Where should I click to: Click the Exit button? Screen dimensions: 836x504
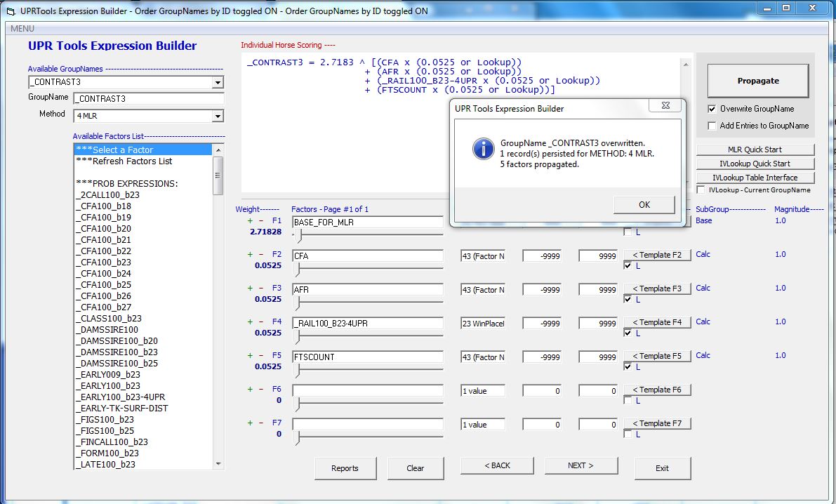662,468
